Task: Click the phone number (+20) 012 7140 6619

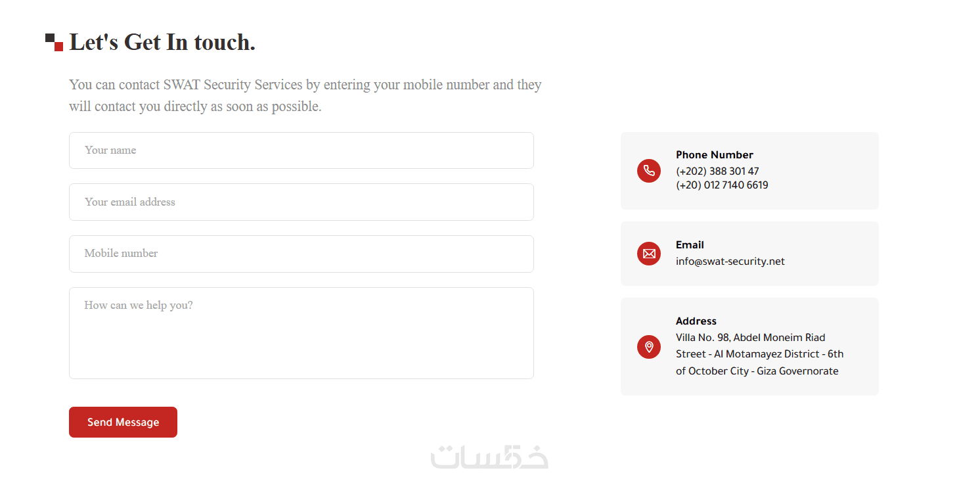Action: [x=722, y=185]
